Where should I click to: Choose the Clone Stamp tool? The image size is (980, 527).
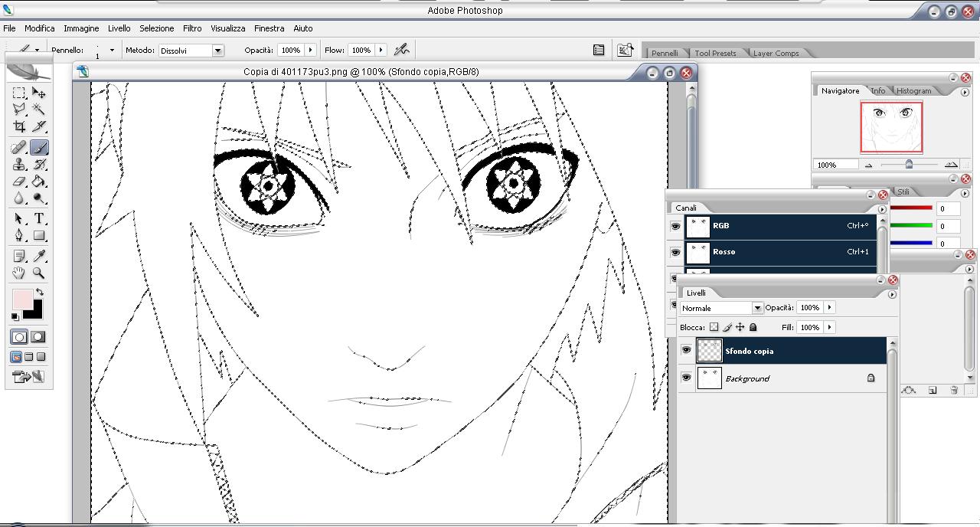pos(19,164)
